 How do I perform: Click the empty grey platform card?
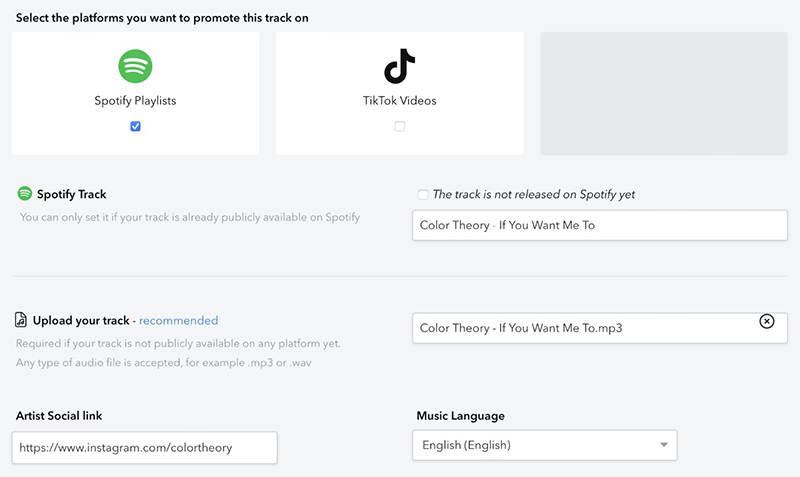(x=664, y=93)
